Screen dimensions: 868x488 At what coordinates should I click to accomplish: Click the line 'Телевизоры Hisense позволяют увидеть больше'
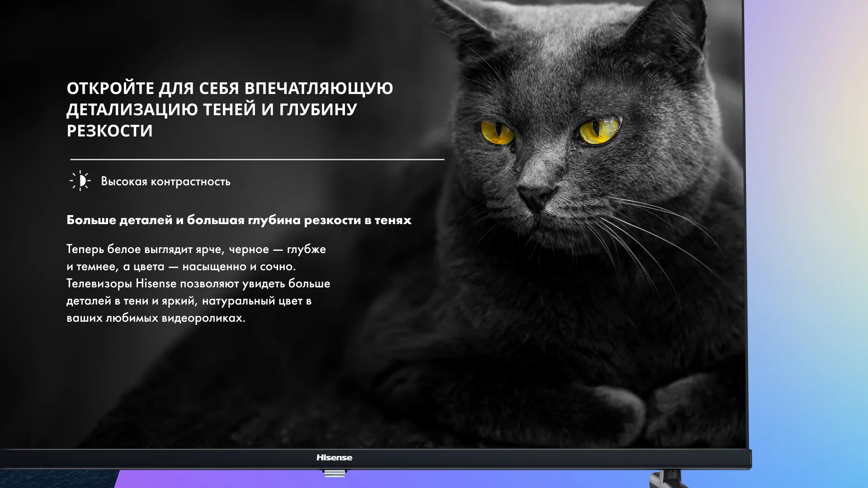point(198,284)
